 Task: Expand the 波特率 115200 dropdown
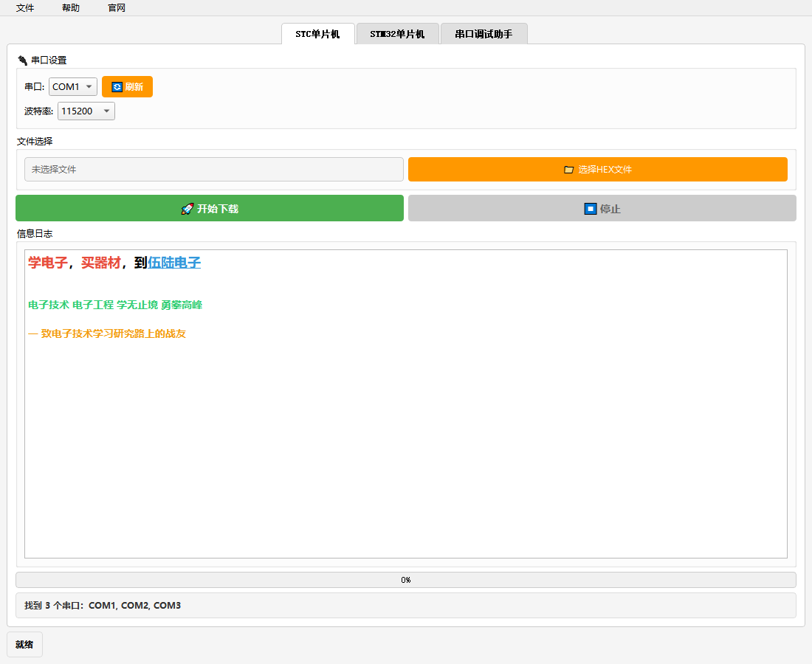click(x=86, y=111)
